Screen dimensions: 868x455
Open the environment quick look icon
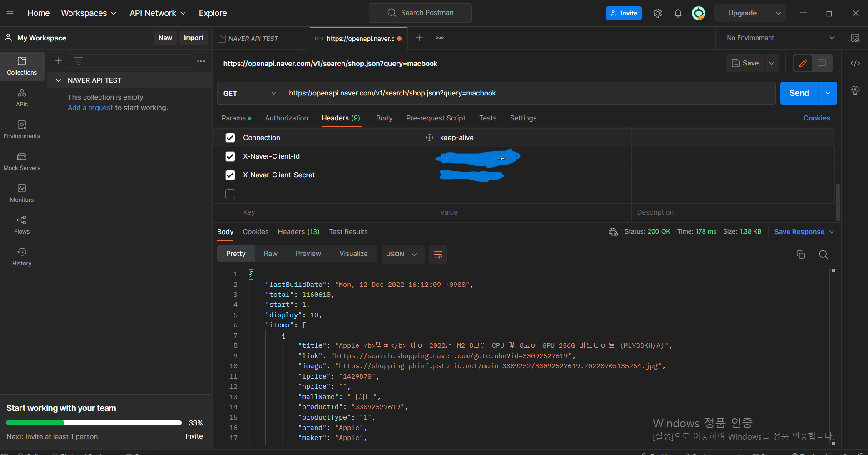[855, 38]
